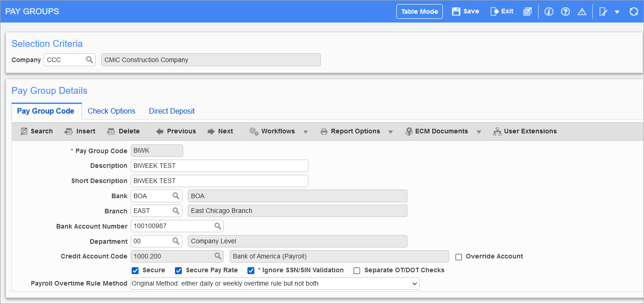644x304 pixels.
Task: Click the 'CMiC Construction Company' text
Action: coord(146,60)
